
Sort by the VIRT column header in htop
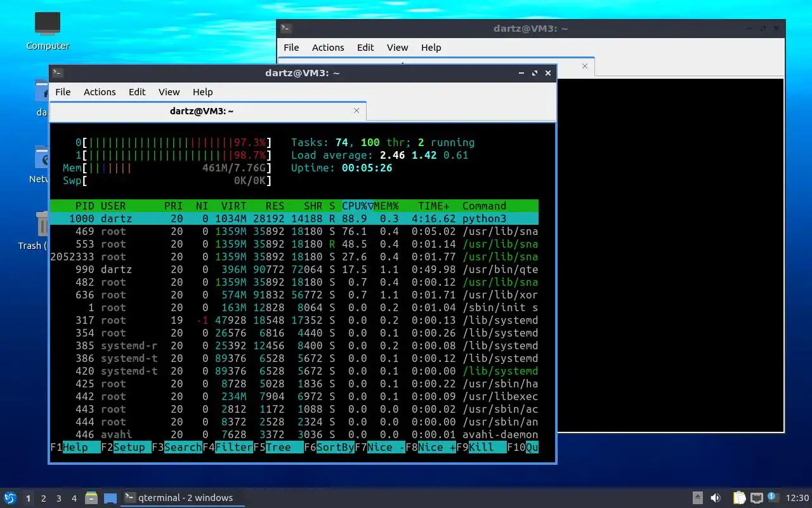pos(234,206)
